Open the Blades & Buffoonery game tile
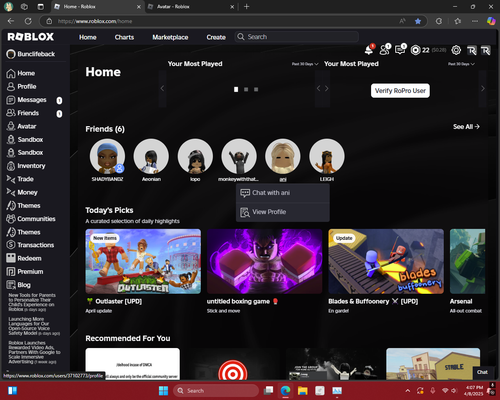Image resolution: width=500 pixels, height=400 pixels. coord(386,261)
